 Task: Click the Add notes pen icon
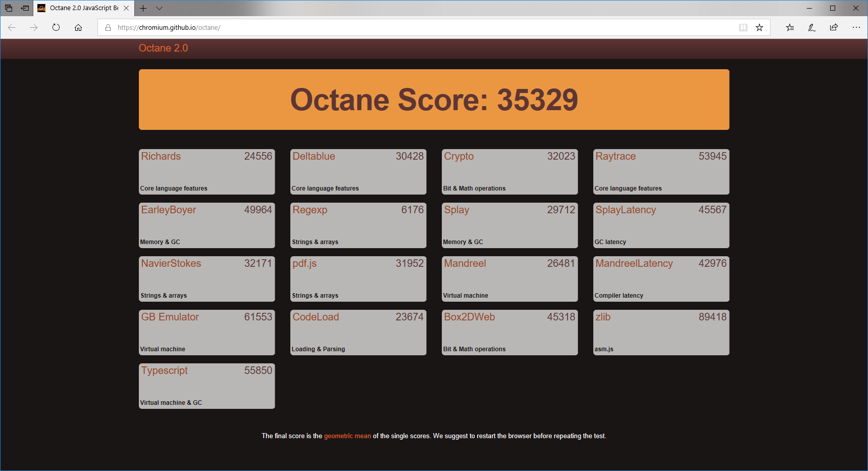[812, 27]
